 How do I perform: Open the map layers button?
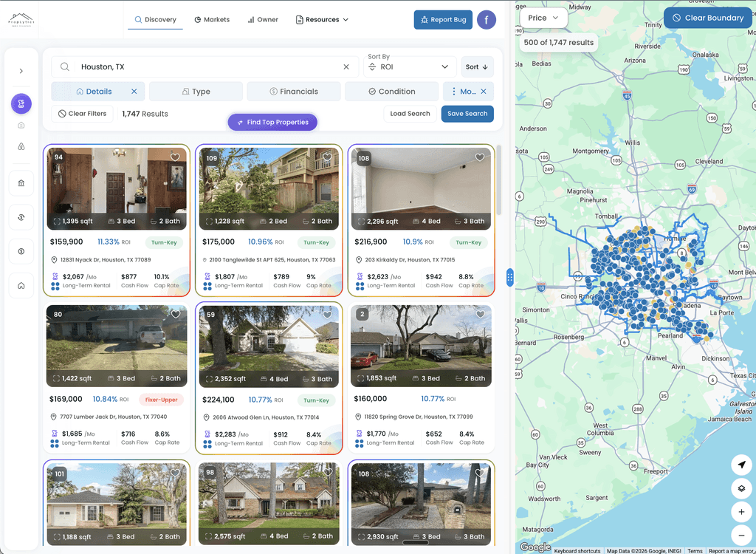[741, 488]
